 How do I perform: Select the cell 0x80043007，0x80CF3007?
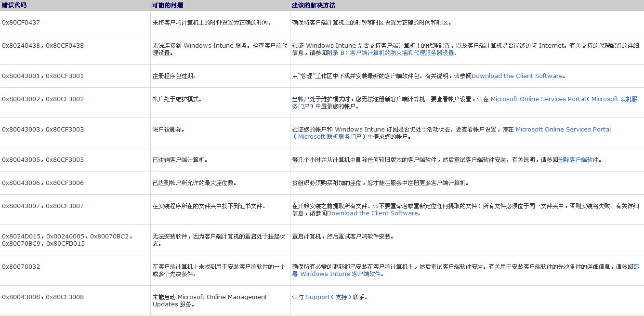click(x=43, y=206)
